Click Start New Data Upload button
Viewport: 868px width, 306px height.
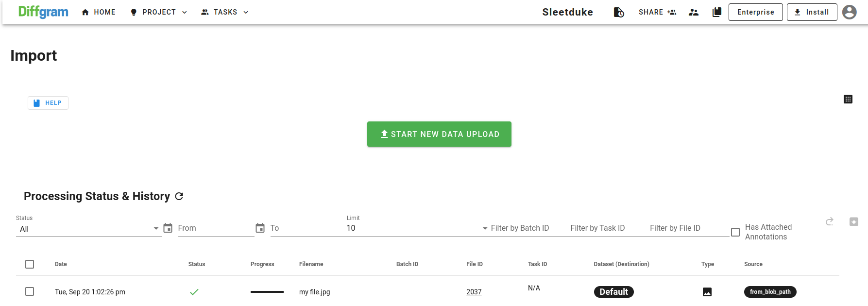(439, 134)
